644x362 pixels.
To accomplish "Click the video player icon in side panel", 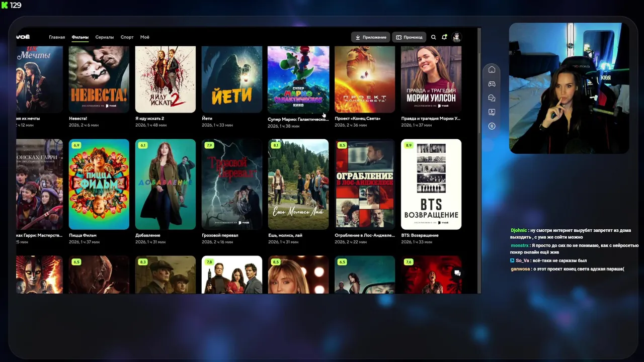I will pos(492,112).
